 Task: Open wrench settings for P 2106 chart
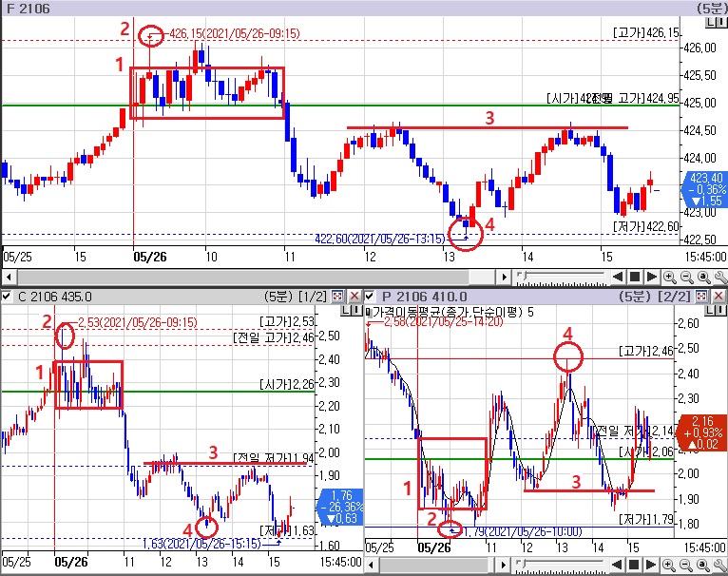click(x=720, y=565)
